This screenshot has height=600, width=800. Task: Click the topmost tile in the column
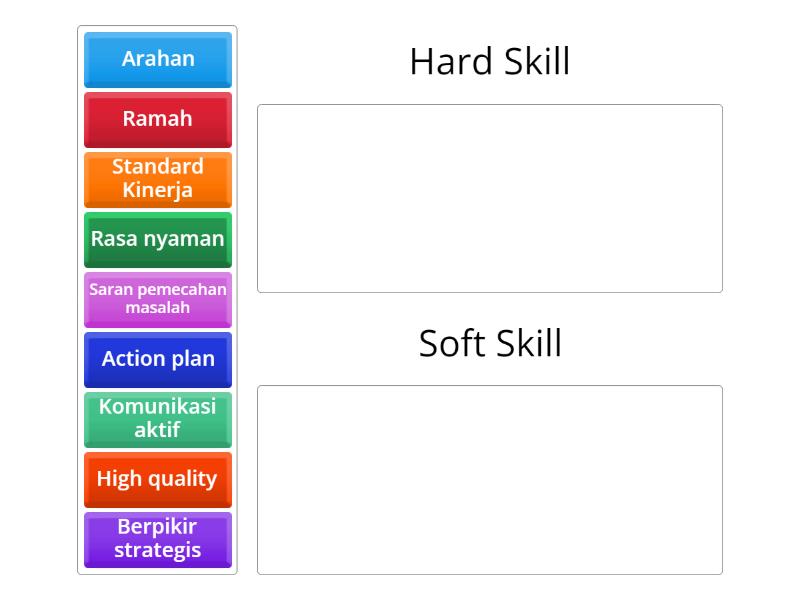click(x=157, y=60)
